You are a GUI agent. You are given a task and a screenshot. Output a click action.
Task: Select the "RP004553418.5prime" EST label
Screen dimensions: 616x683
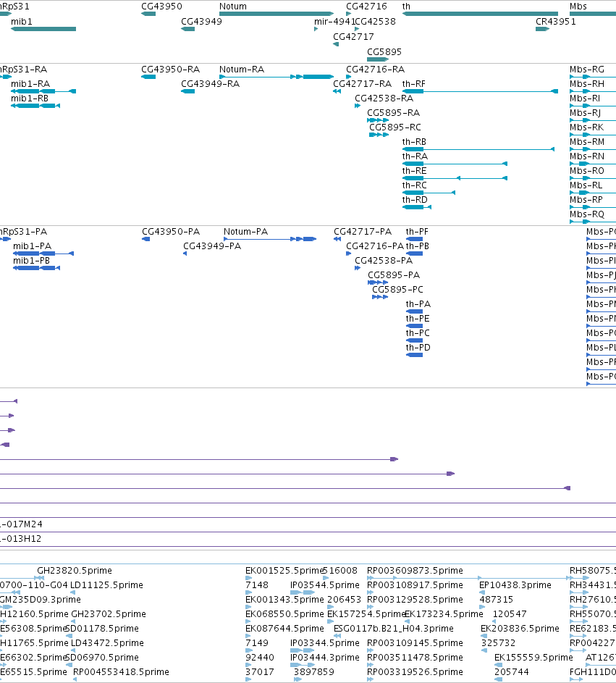(x=121, y=672)
